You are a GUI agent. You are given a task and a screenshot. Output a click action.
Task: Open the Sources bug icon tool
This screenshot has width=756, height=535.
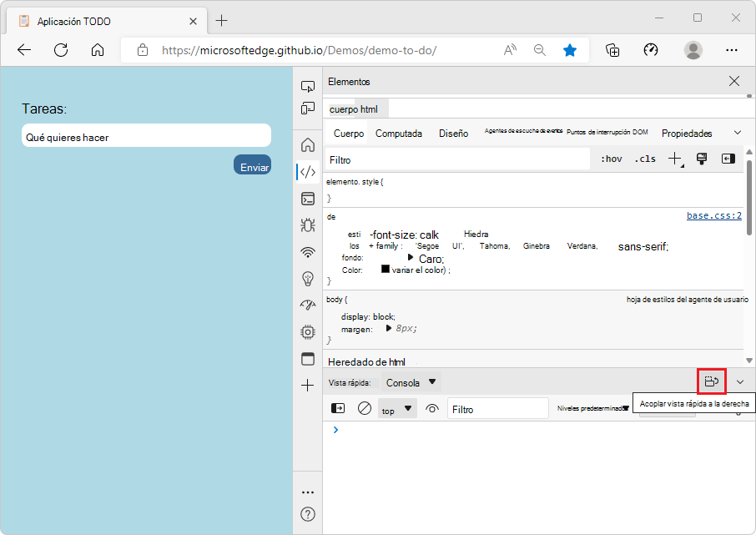pyautogui.click(x=308, y=225)
